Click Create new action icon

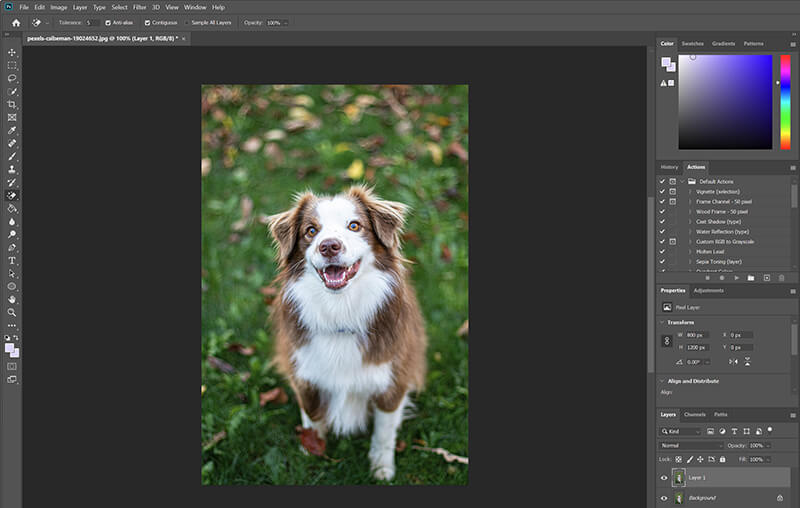(x=766, y=278)
